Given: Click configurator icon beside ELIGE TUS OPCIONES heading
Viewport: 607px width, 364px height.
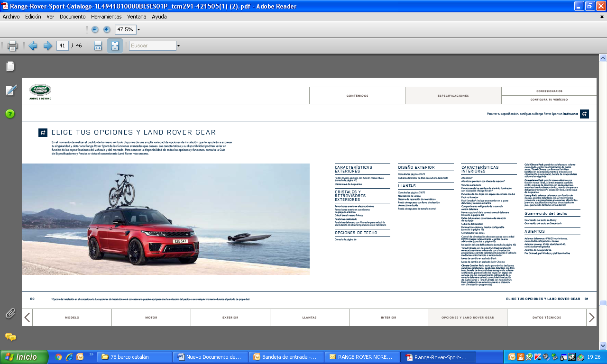Looking at the screenshot, I should point(43,133).
